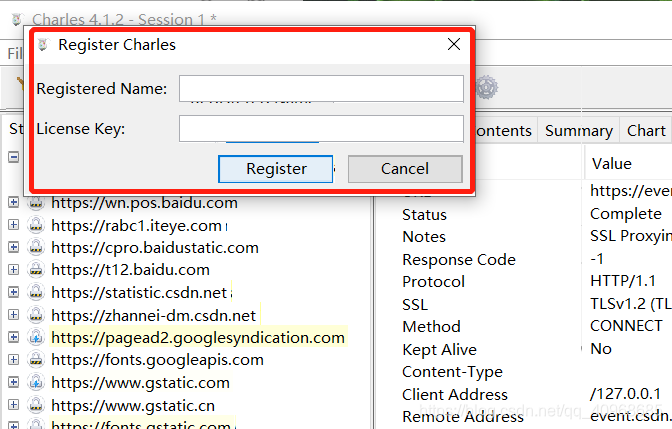Viewport: 672px width, 429px height.
Task: Select https://statistic.csdn.net in the tree
Action: pos(139,293)
